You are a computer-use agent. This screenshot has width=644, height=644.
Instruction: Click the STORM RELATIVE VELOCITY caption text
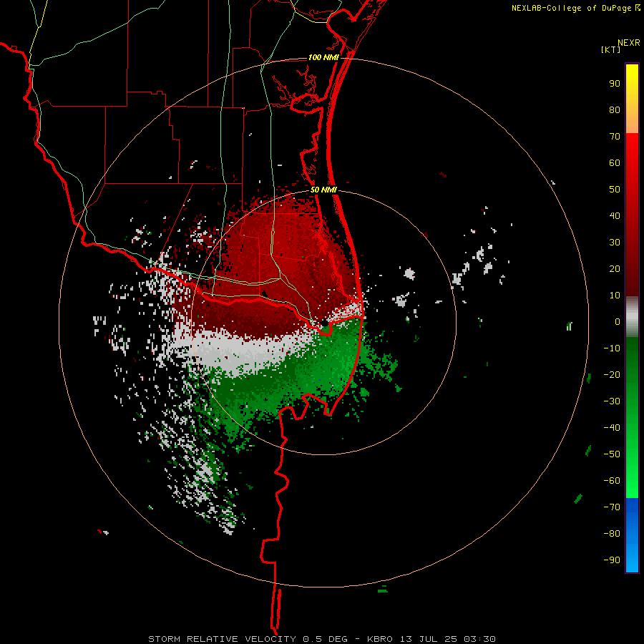pyautogui.click(x=223, y=639)
